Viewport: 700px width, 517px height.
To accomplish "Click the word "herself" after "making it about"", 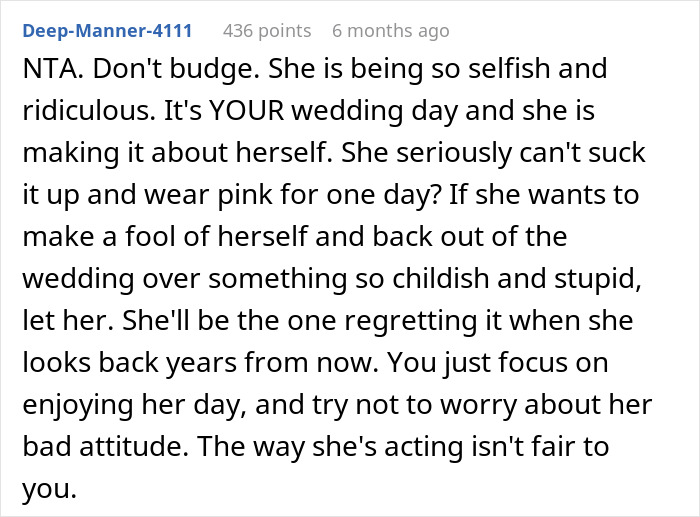I will click(x=284, y=152).
